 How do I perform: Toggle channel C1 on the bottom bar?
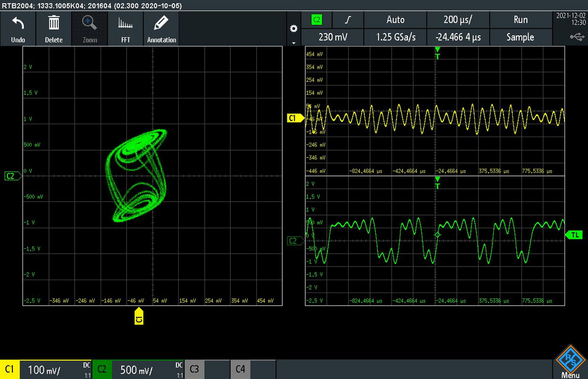click(10, 369)
